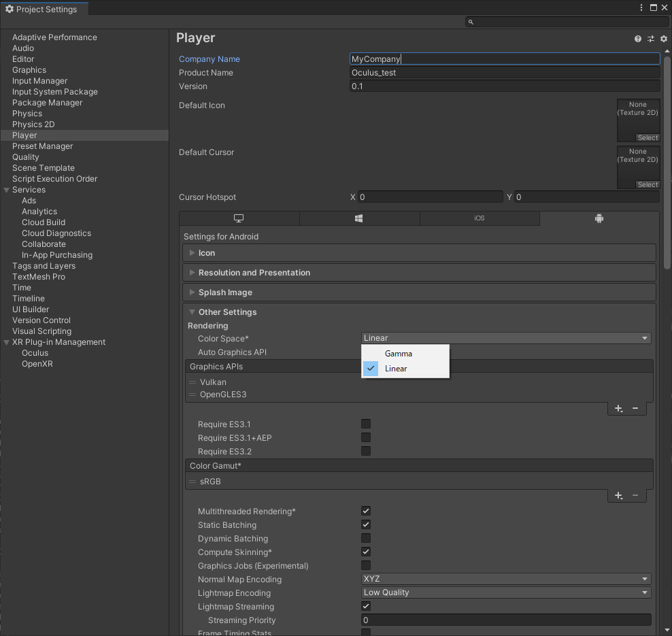Select the standalone desktop monitor tab
Screen dimensions: 672x636
[239, 218]
